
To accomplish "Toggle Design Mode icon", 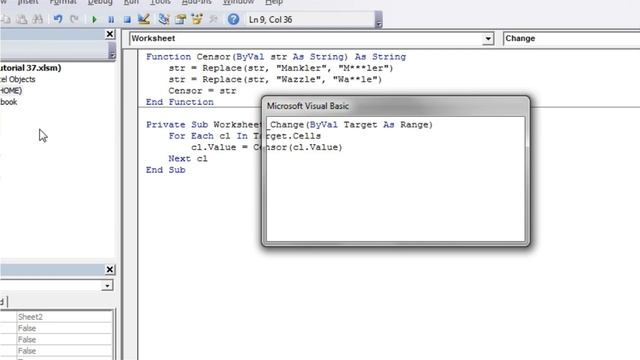I will point(144,19).
